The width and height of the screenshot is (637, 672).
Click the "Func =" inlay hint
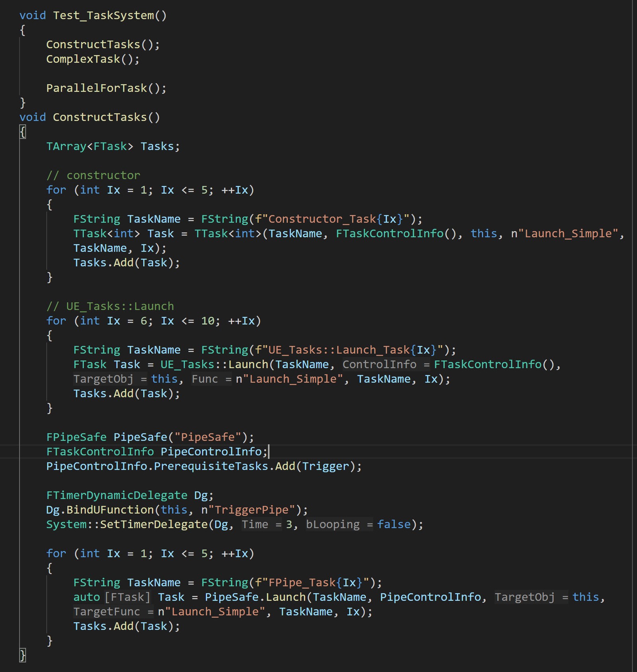coord(211,379)
